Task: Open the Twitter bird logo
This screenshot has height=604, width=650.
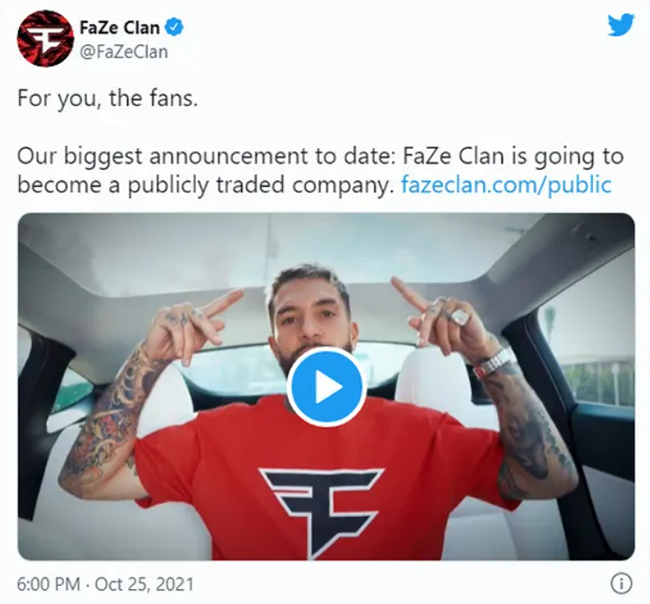Action: click(x=621, y=25)
